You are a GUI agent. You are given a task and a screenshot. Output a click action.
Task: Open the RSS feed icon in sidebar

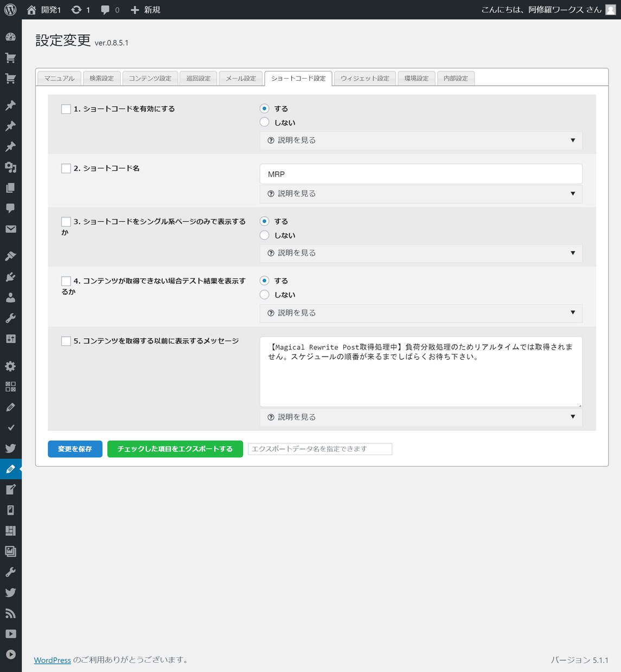(x=10, y=613)
